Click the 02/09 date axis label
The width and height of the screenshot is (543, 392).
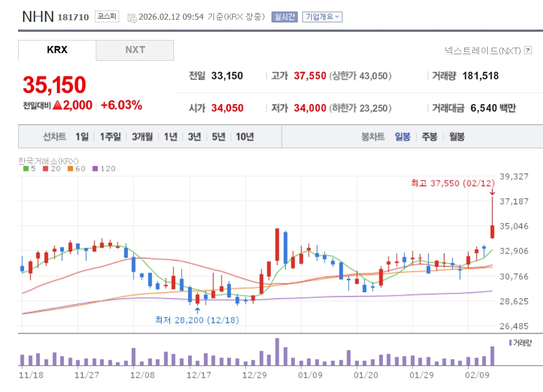click(x=477, y=375)
